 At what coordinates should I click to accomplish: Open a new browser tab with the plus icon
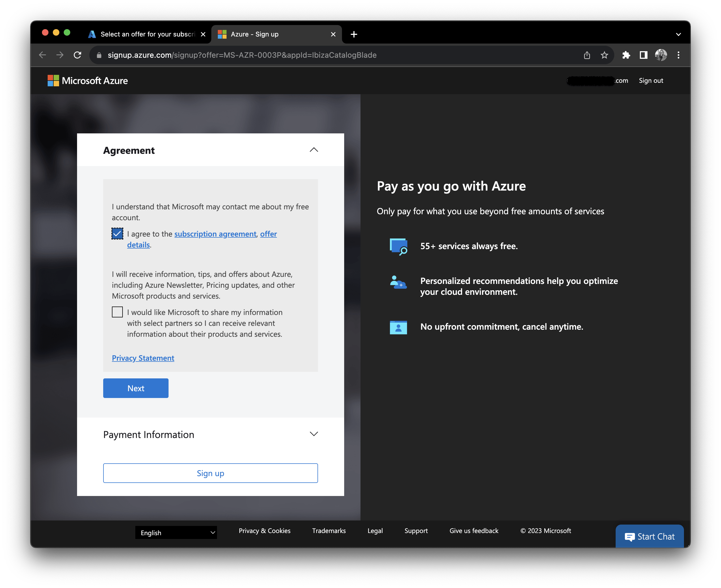point(354,34)
